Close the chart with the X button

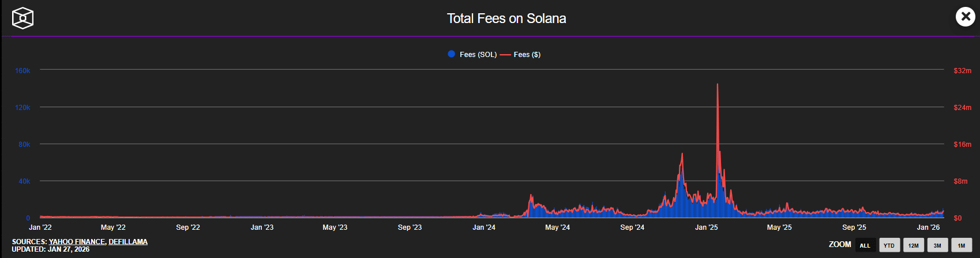965,17
